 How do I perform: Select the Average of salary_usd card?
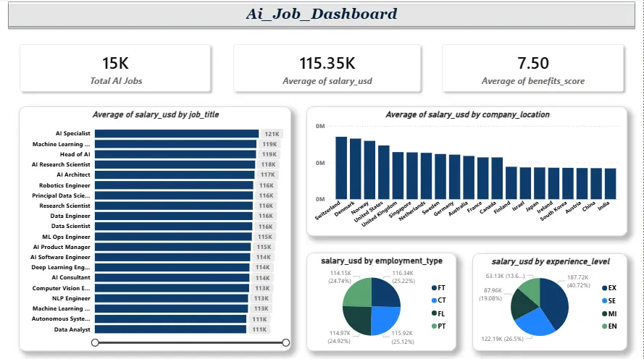click(327, 69)
